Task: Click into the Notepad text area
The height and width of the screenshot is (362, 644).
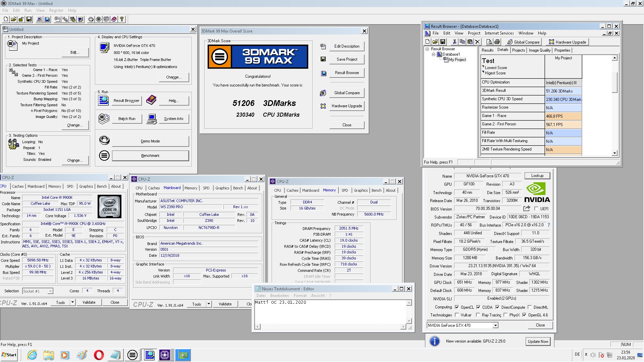Action: 330,312
